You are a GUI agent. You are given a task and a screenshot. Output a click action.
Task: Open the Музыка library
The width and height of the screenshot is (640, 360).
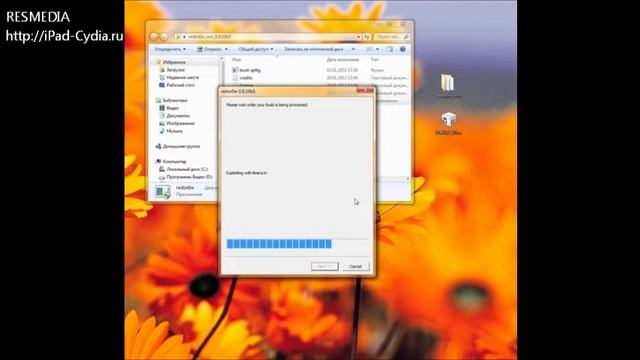point(174,131)
